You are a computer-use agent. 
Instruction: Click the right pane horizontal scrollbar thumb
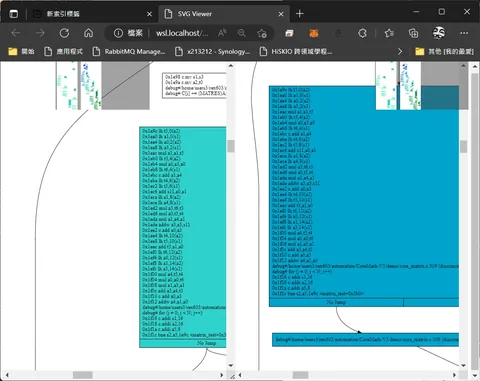click(x=301, y=375)
